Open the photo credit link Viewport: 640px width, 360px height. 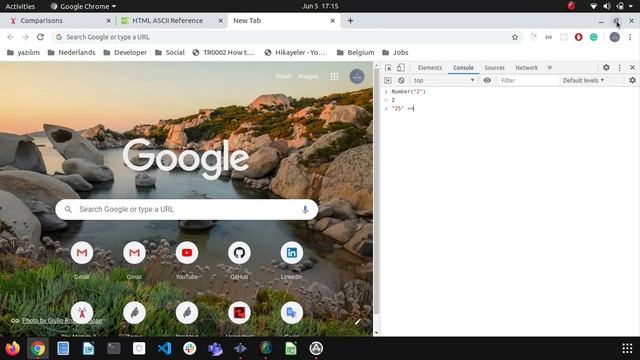coord(62,320)
